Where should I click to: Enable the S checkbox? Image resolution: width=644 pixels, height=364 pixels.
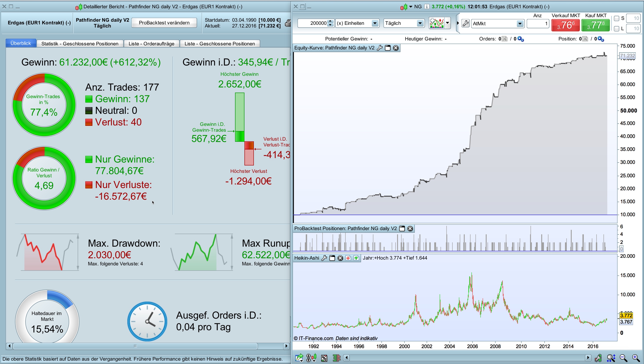(616, 18)
